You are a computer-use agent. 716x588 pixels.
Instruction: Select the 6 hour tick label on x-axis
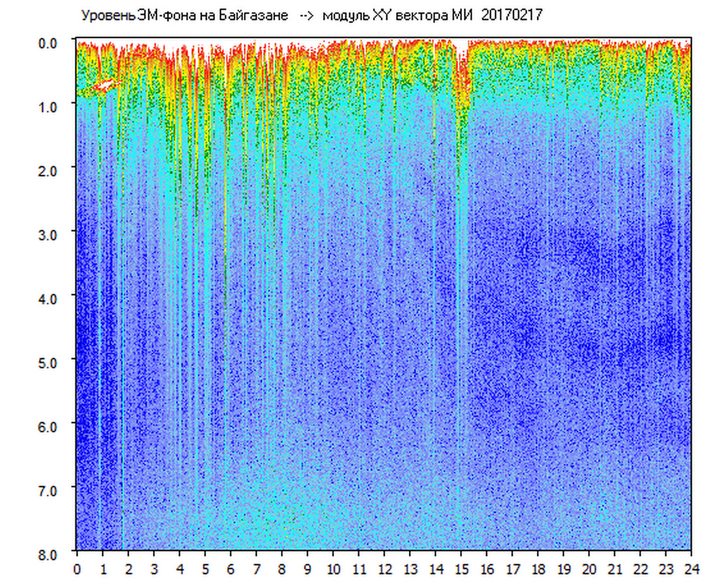coord(231,569)
